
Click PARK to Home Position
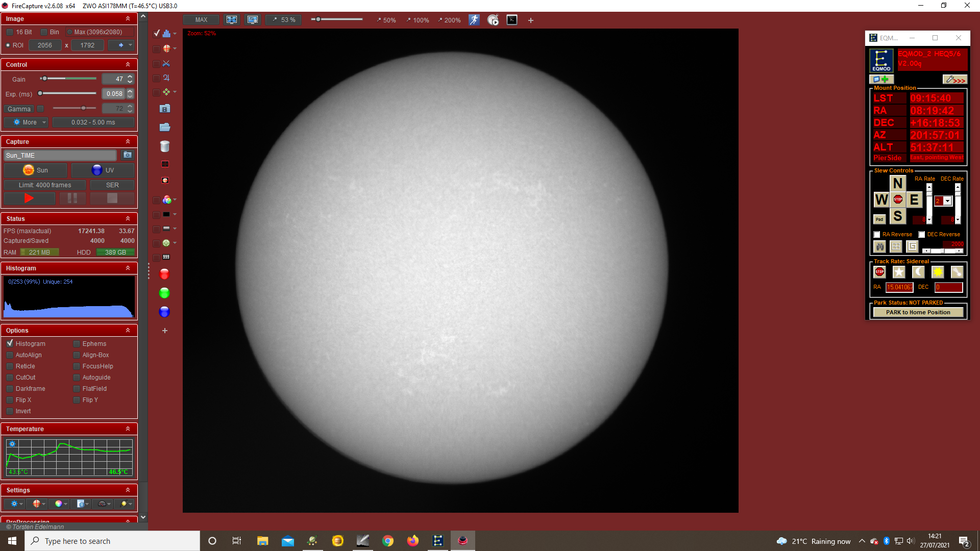click(918, 312)
